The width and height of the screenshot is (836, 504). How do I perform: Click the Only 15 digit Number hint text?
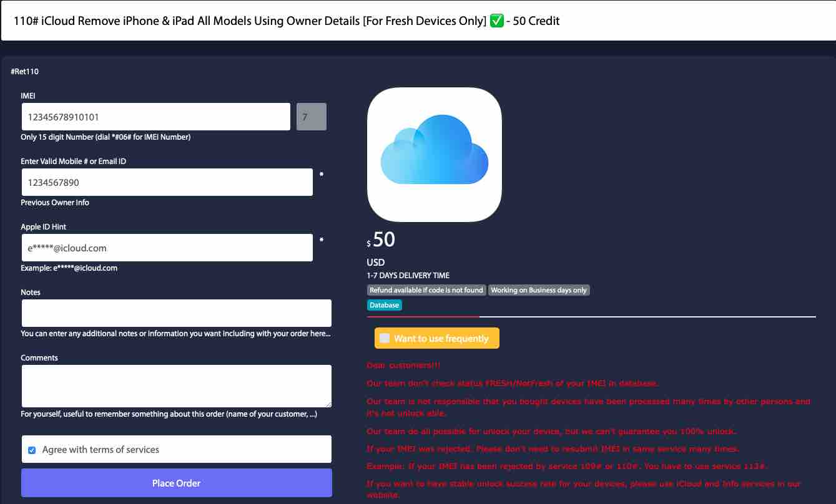point(106,137)
